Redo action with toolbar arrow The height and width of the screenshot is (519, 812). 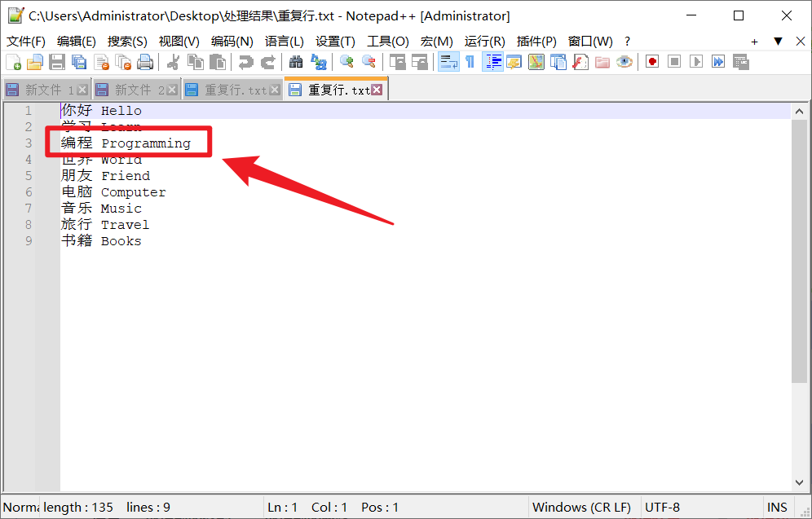point(267,62)
